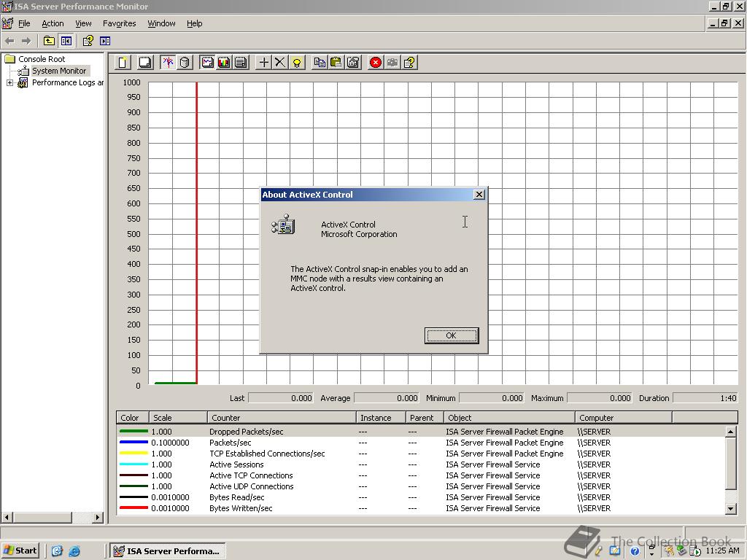This screenshot has width=747, height=560.
Task: Open the Favorites menu
Action: [119, 23]
